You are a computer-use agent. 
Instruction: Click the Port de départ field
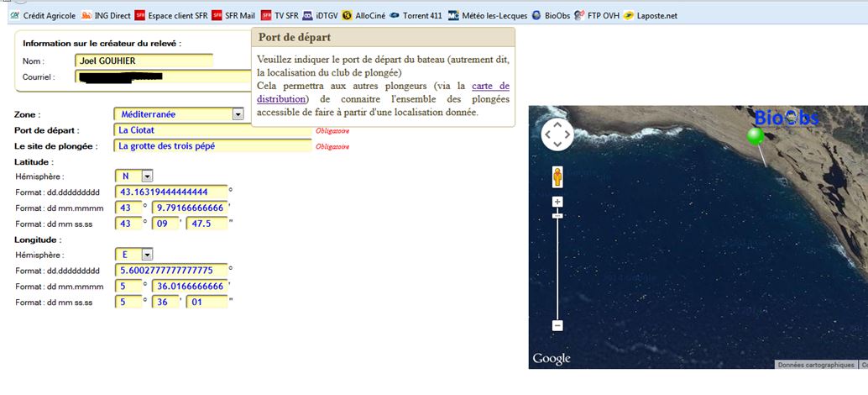coord(212,130)
